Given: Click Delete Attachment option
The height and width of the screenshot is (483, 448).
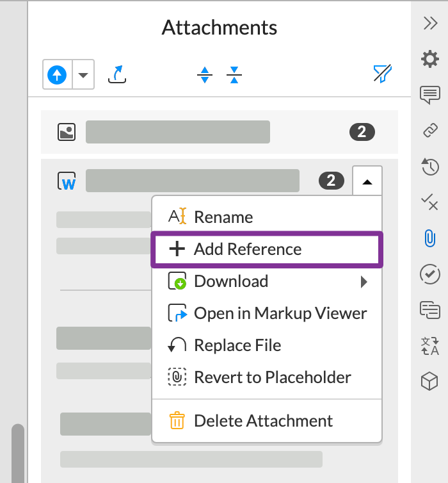Looking at the screenshot, I should (262, 421).
